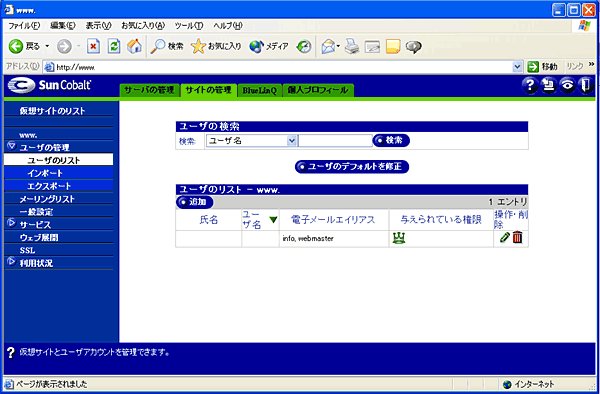Click Sun Cobalt logout door icon
The image size is (600, 394).
585,86
